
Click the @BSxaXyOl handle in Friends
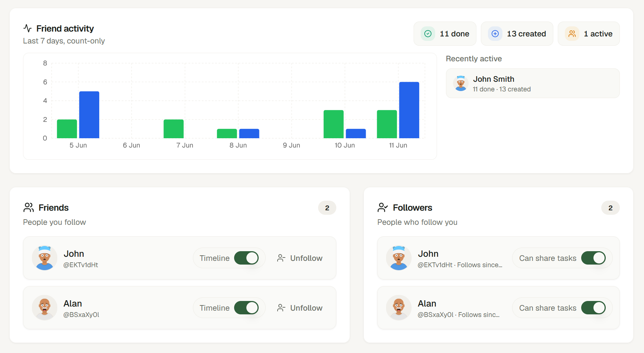tap(81, 315)
